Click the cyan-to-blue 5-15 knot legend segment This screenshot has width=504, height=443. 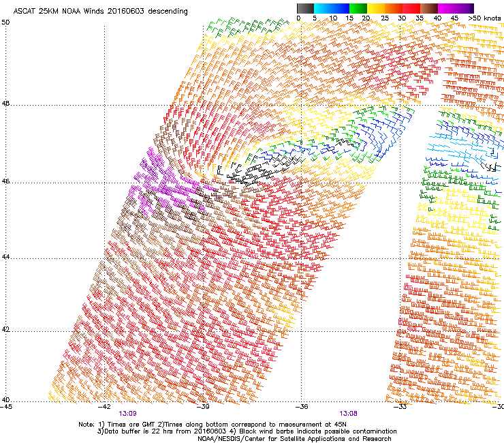pyautogui.click(x=332, y=8)
